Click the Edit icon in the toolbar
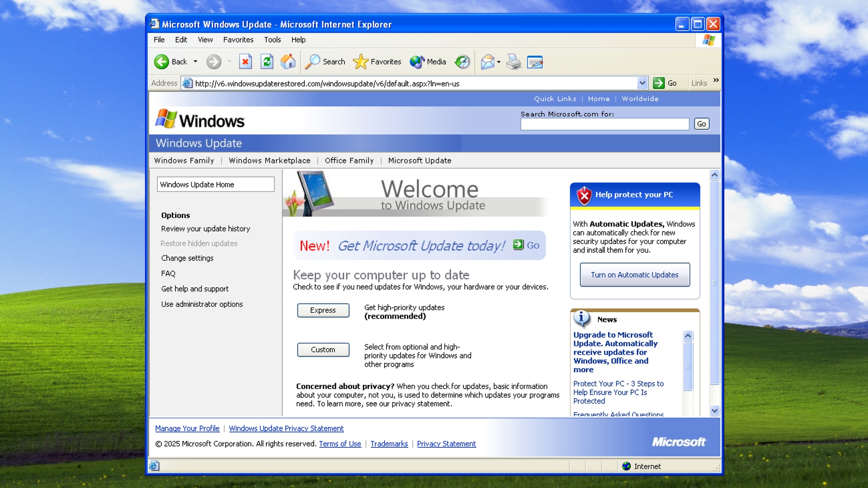 (x=535, y=62)
